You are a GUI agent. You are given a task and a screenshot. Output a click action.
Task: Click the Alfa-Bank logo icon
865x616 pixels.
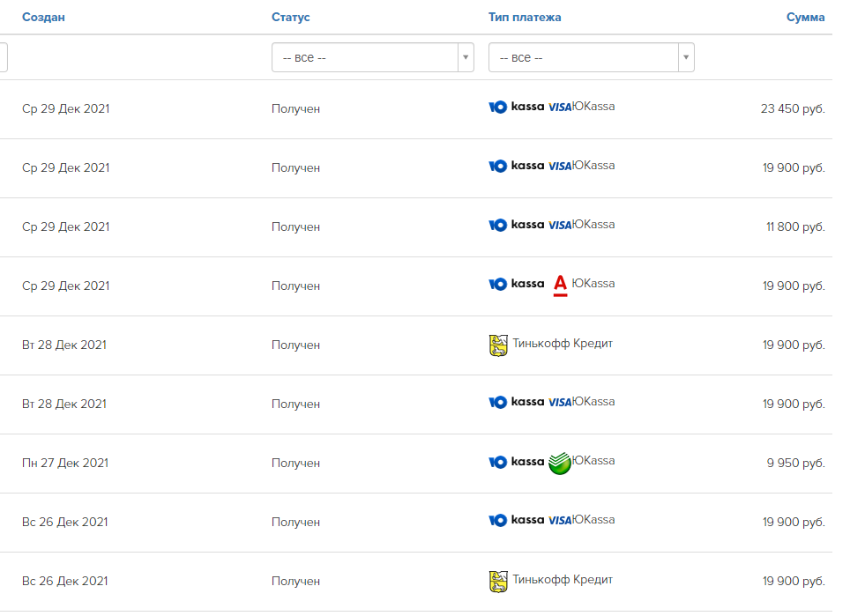coord(559,286)
